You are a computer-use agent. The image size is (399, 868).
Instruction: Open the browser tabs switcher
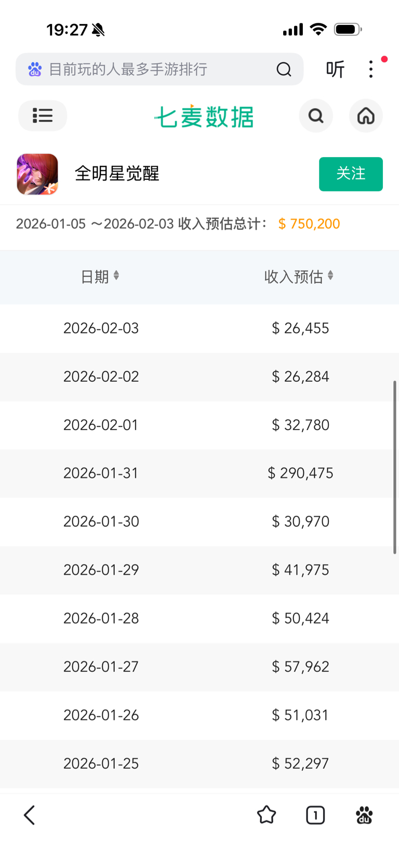tap(315, 815)
